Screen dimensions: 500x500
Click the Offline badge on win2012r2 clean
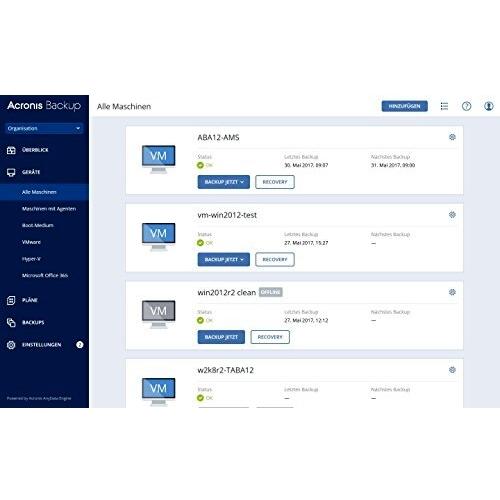tap(270, 292)
